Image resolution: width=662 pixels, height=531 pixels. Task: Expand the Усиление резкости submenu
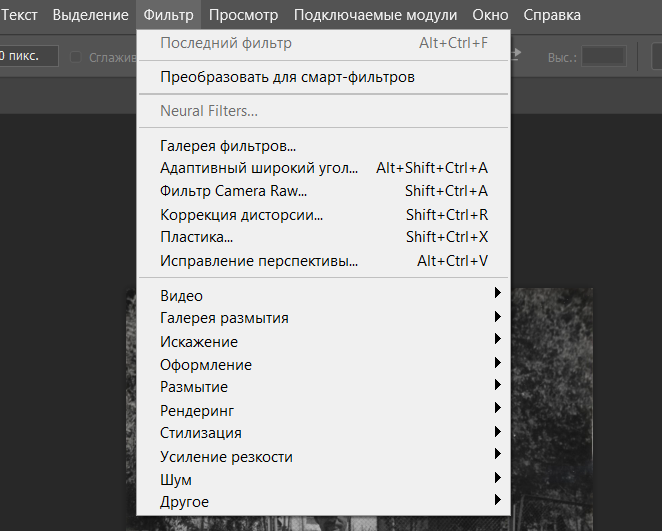(x=227, y=457)
